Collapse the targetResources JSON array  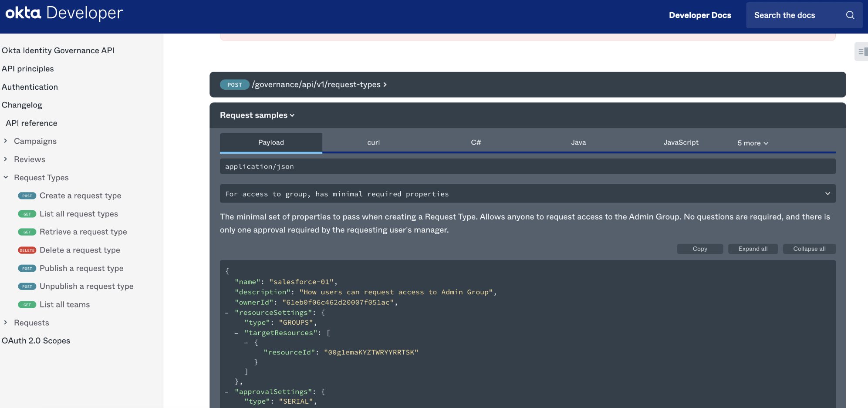click(x=236, y=333)
